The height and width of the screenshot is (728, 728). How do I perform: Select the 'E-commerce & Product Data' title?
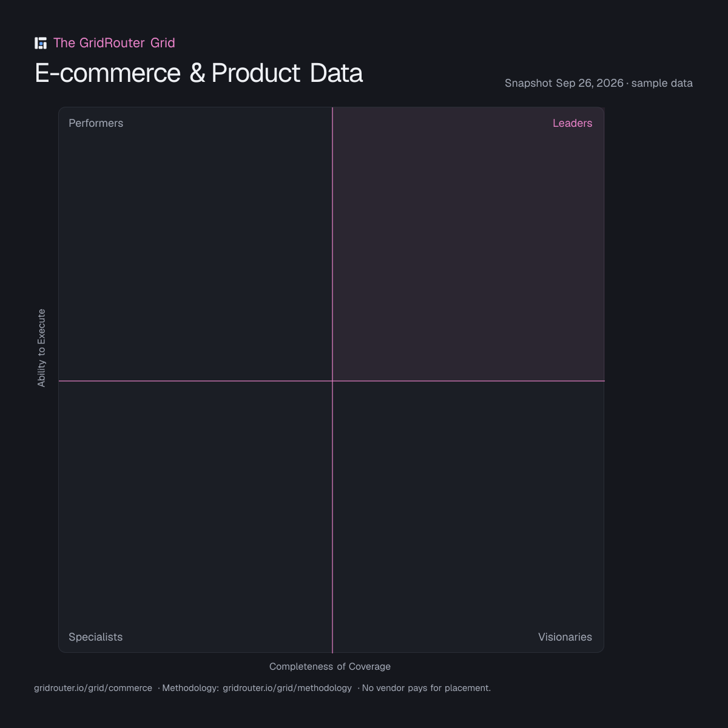(199, 73)
